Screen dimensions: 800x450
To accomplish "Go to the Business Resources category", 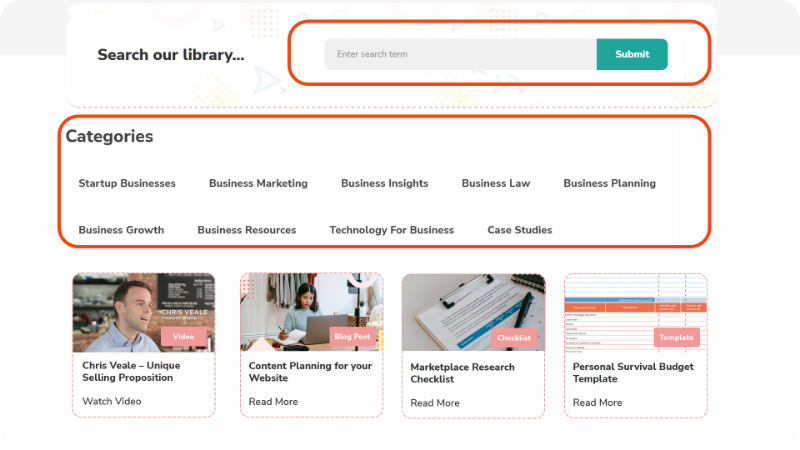I will tap(246, 230).
